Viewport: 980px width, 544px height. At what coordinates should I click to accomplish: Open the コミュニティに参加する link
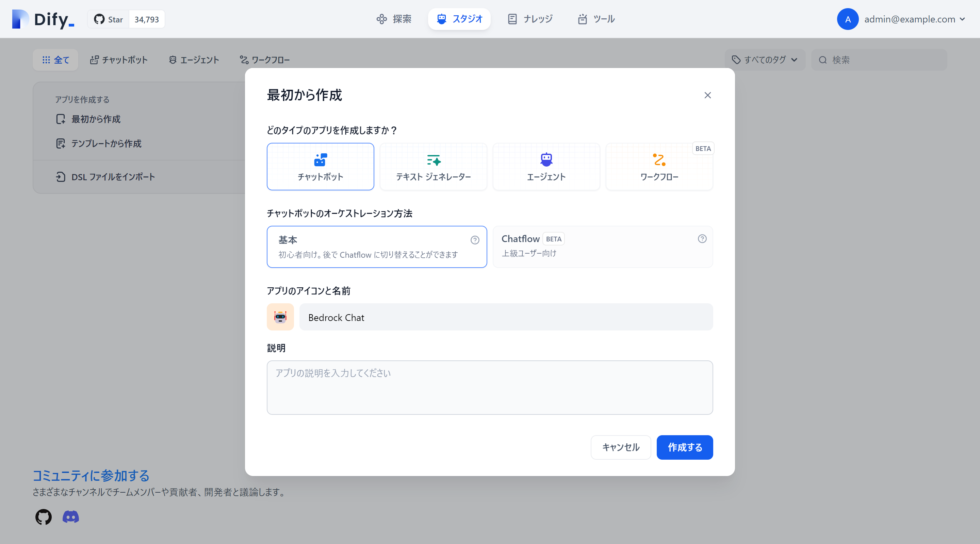(x=91, y=476)
